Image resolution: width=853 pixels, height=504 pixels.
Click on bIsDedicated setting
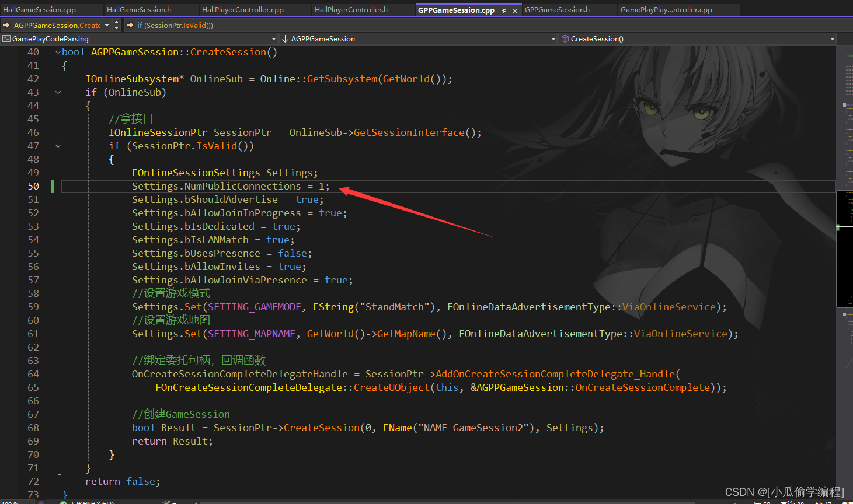220,226
